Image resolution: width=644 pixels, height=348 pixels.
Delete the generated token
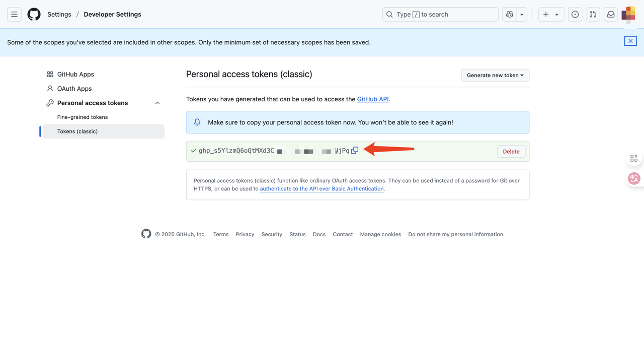(x=511, y=152)
